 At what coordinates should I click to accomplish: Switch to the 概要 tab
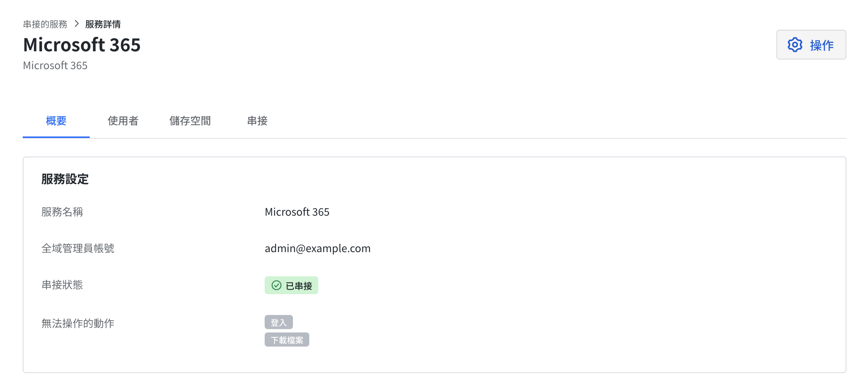[x=56, y=121]
